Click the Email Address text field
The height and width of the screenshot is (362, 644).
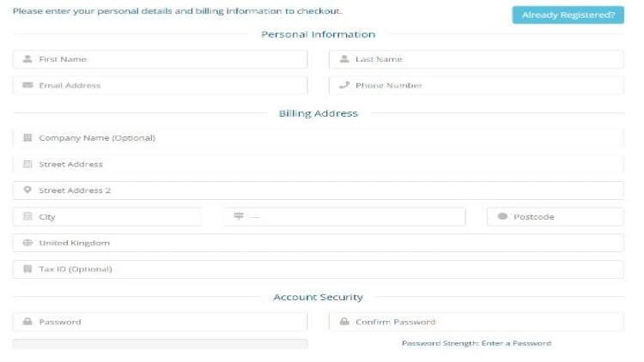[x=160, y=86]
